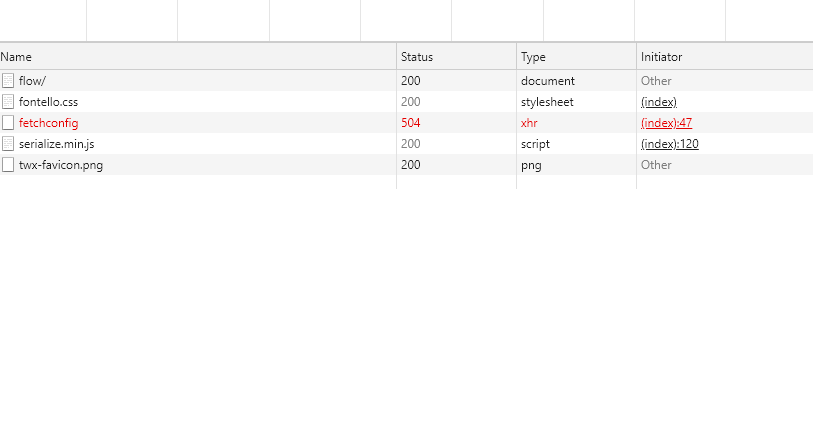813x432 pixels.
Task: Select the failed fetchconfig request
Action: coord(48,123)
